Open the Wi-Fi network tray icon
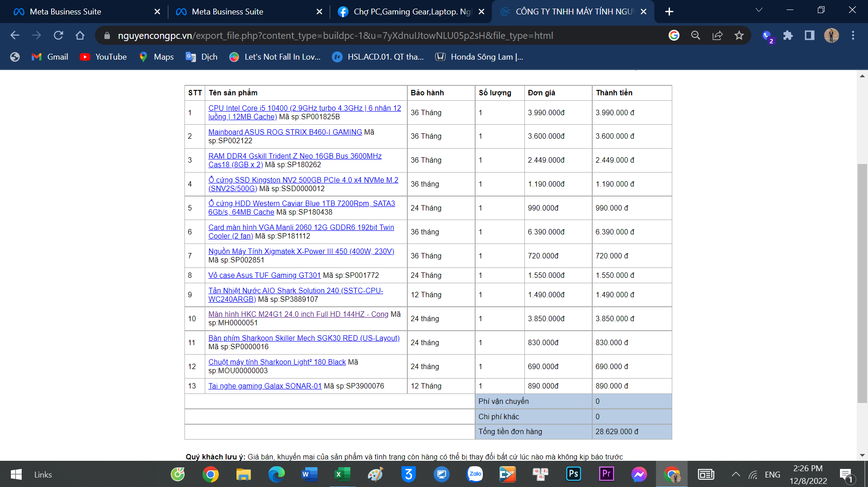 click(x=753, y=474)
